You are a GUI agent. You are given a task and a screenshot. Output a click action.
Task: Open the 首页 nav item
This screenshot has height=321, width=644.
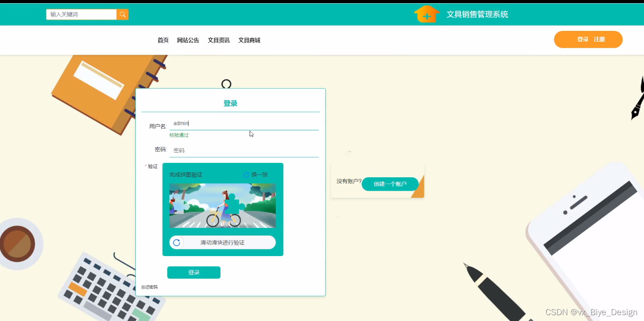[163, 40]
